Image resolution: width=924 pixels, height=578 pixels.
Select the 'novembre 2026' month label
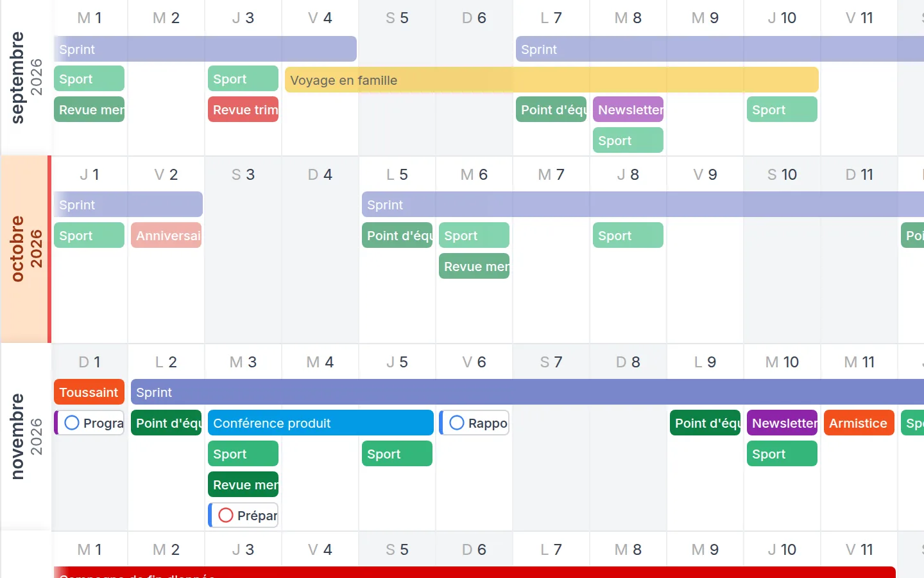pyautogui.click(x=26, y=437)
